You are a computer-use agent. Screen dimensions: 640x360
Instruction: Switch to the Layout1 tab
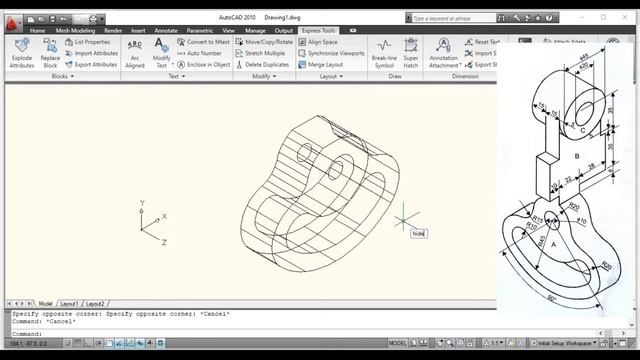69,304
